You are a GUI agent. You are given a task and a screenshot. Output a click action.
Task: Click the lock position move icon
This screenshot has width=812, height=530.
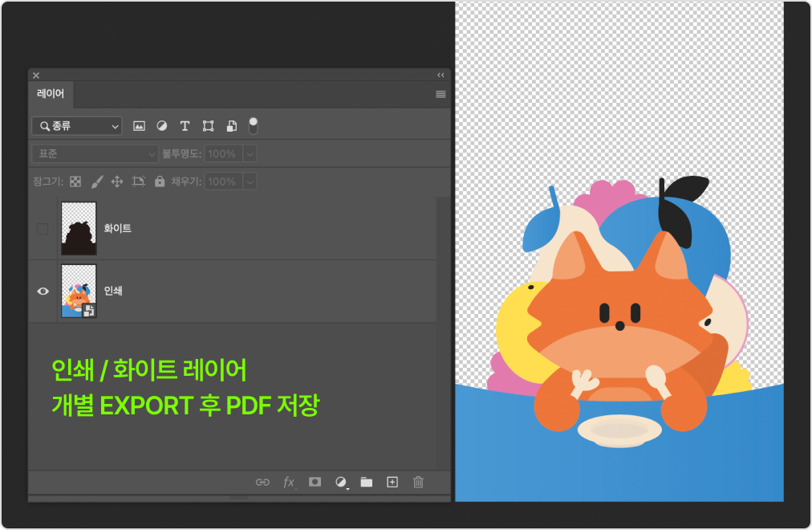[x=117, y=181]
